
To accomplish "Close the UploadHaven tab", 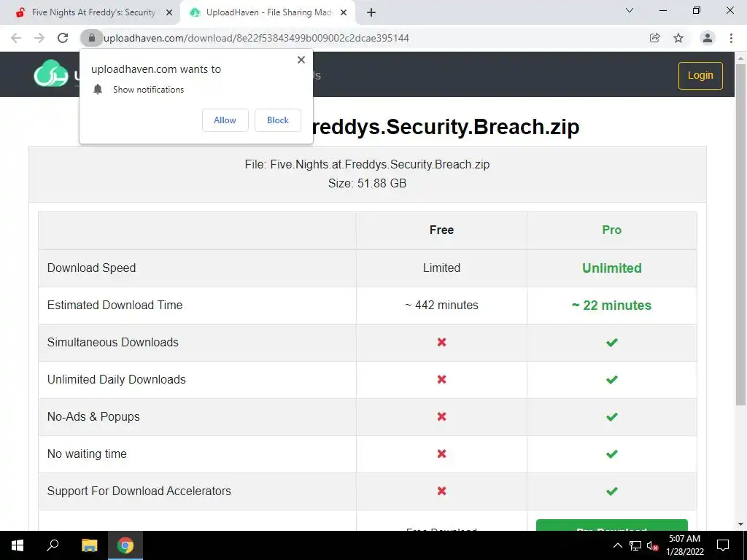I will 344,12.
